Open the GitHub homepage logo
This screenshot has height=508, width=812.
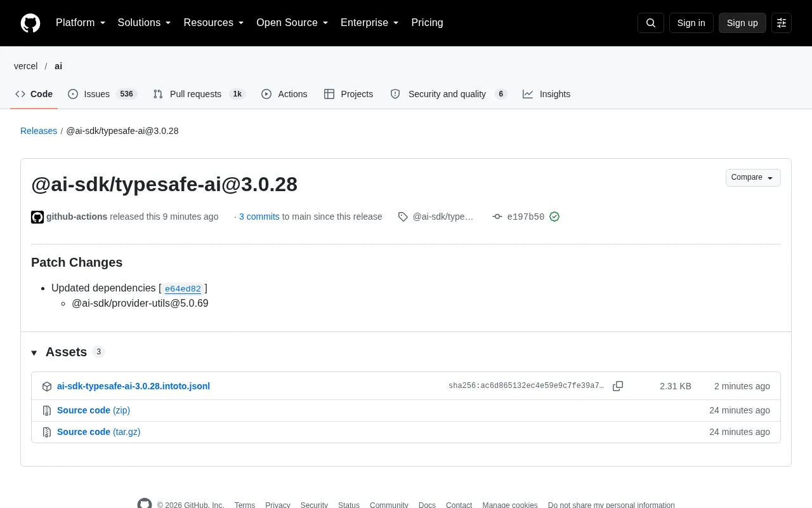tap(30, 23)
